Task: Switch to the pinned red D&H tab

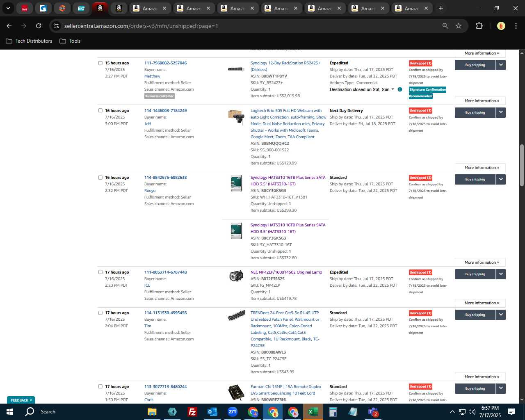Action: pyautogui.click(x=25, y=8)
